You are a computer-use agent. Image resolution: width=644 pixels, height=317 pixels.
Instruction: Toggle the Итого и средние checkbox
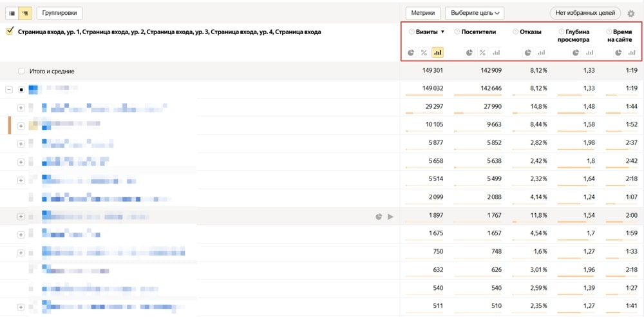21,71
